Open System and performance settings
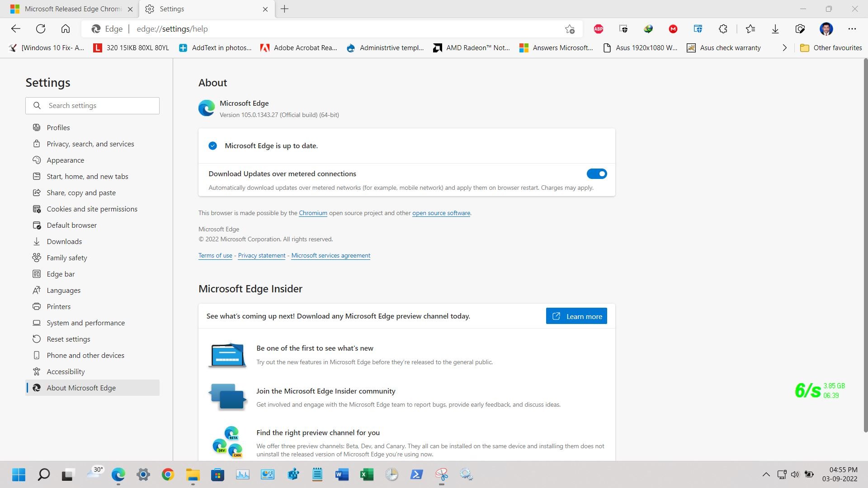 (86, 323)
